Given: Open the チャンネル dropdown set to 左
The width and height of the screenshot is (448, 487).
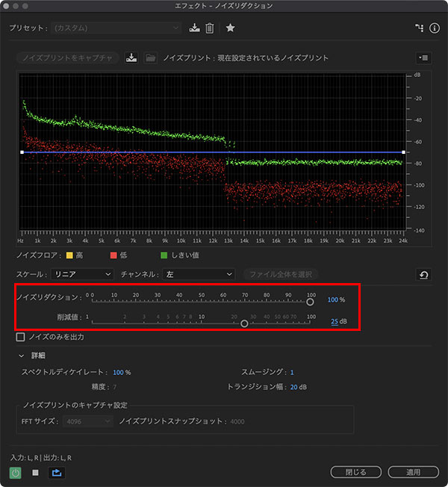Looking at the screenshot, I should 199,274.
